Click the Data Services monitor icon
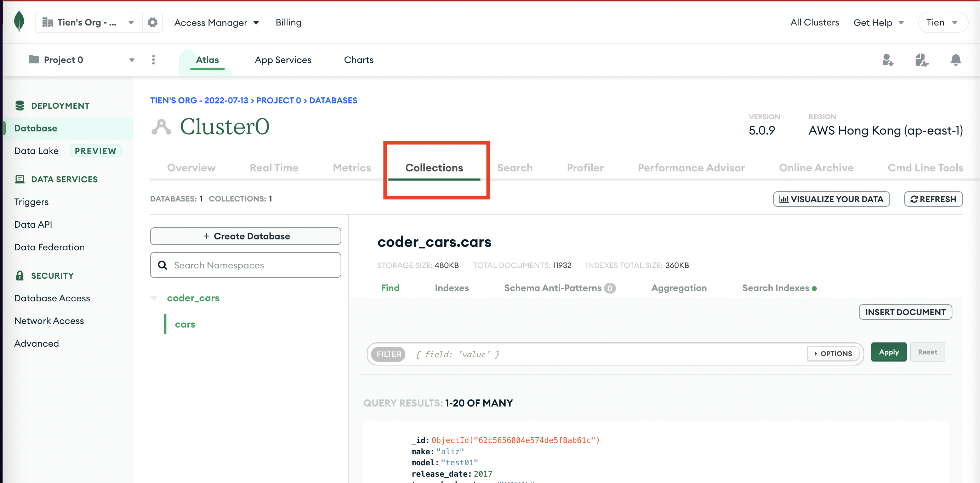980x483 pixels. tap(20, 179)
